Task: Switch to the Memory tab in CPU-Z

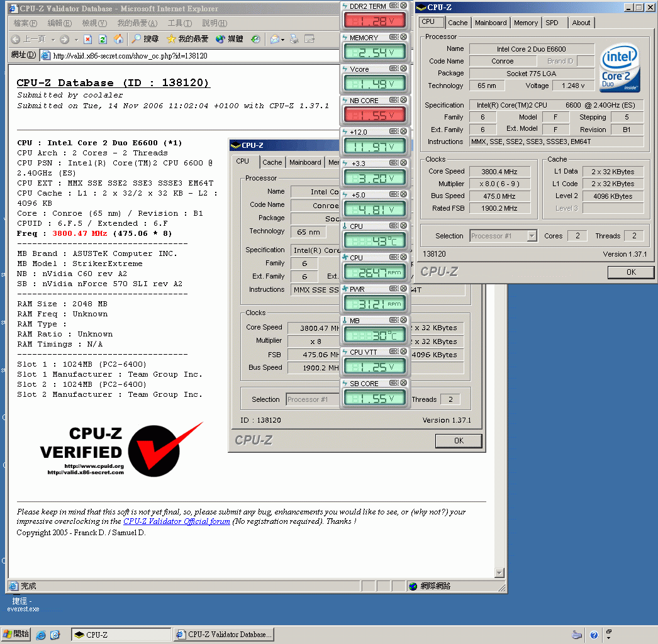Action: coord(525,23)
